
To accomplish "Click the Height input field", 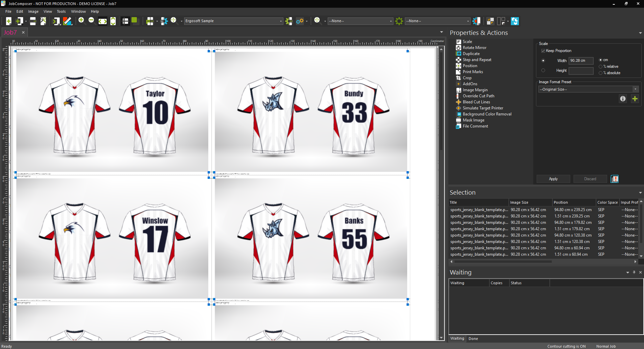I will (x=581, y=70).
